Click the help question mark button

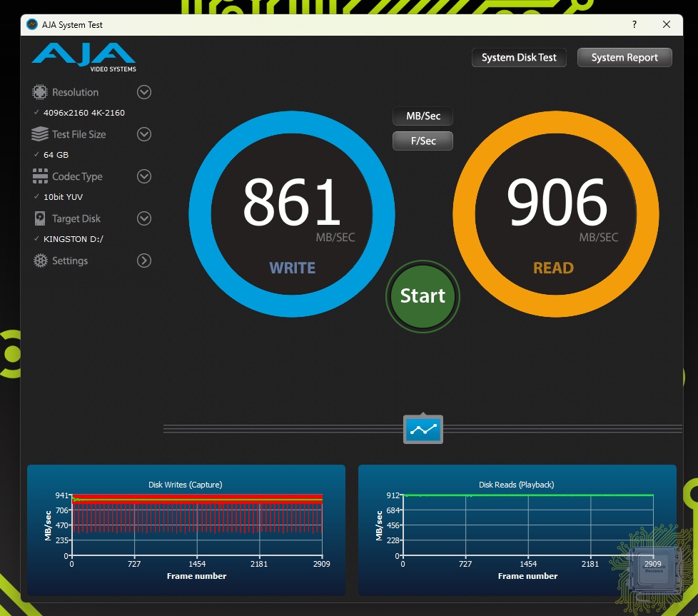point(634,25)
